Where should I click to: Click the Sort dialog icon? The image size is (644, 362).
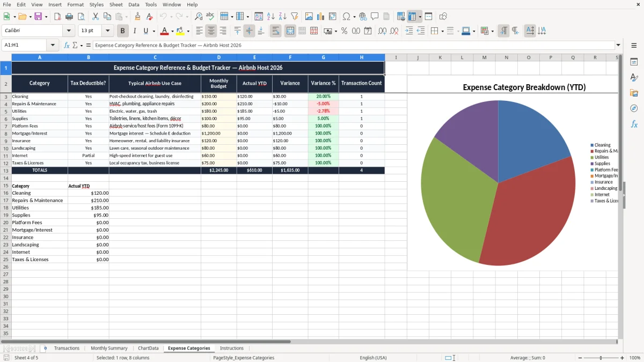click(259, 17)
